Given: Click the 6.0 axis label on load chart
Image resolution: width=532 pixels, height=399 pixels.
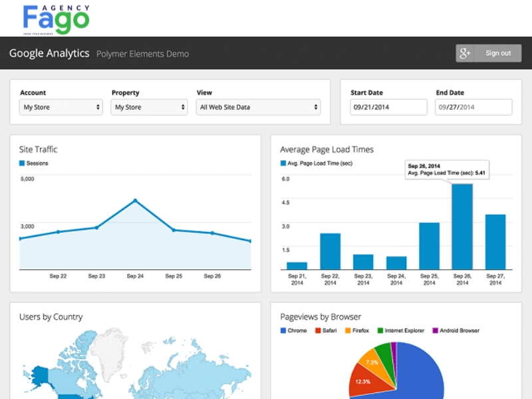Looking at the screenshot, I should coord(286,179).
